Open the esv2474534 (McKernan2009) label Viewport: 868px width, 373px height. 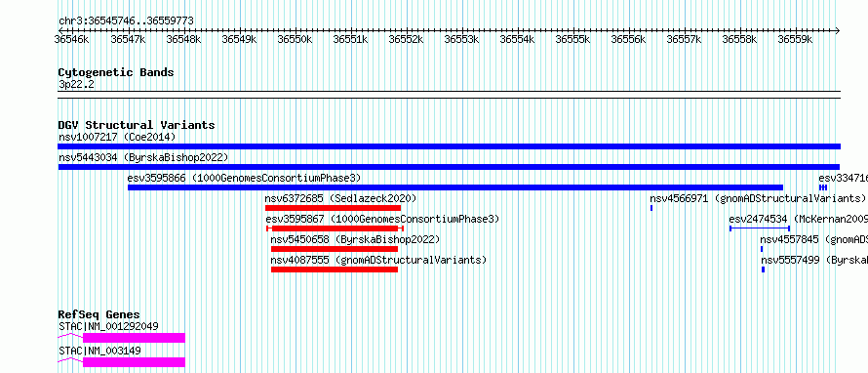(798, 219)
